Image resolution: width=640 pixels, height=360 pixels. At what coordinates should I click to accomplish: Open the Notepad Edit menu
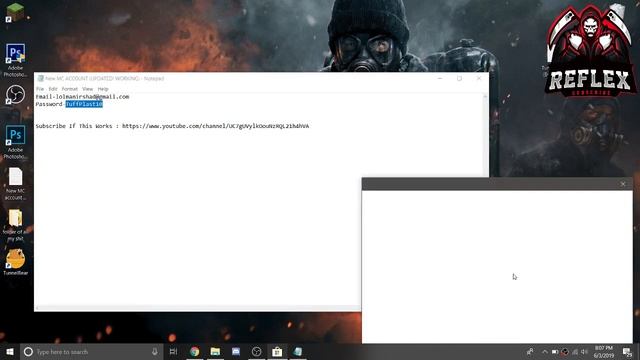pyautogui.click(x=53, y=89)
